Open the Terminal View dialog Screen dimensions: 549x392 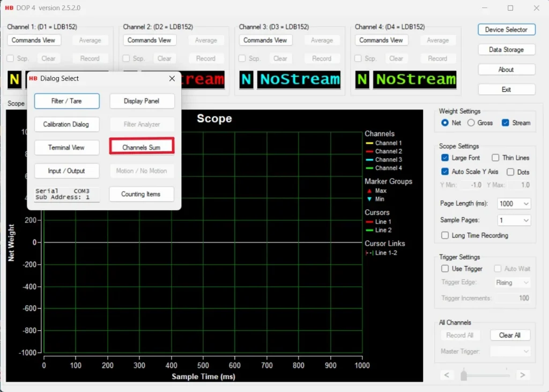pyautogui.click(x=66, y=147)
